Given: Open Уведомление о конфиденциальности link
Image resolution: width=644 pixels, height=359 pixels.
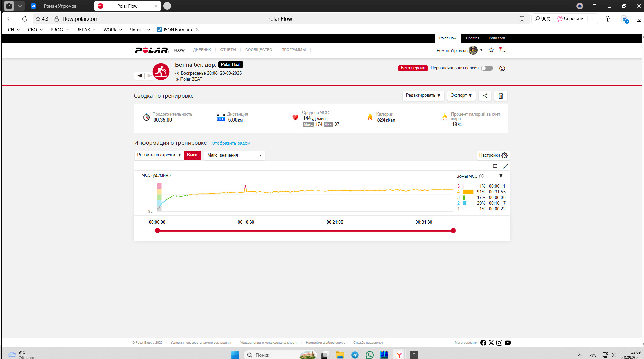Looking at the screenshot, I should pyautogui.click(x=269, y=343).
